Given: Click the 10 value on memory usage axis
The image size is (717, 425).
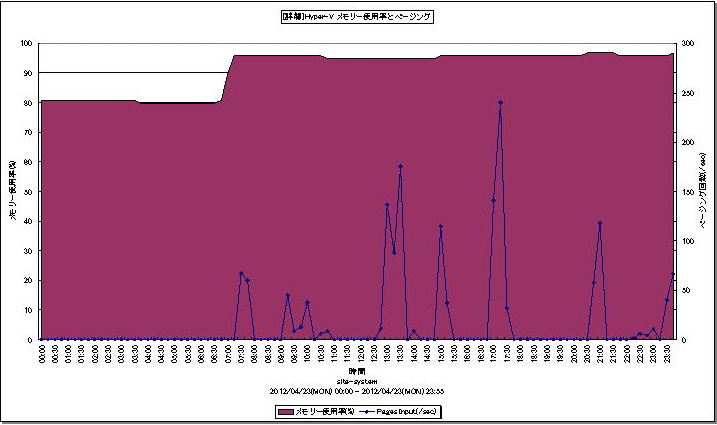Looking at the screenshot, I should point(28,310).
